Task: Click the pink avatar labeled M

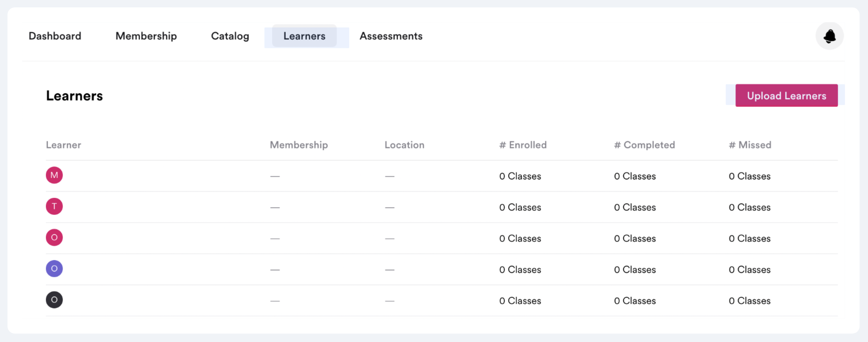Action: [54, 175]
